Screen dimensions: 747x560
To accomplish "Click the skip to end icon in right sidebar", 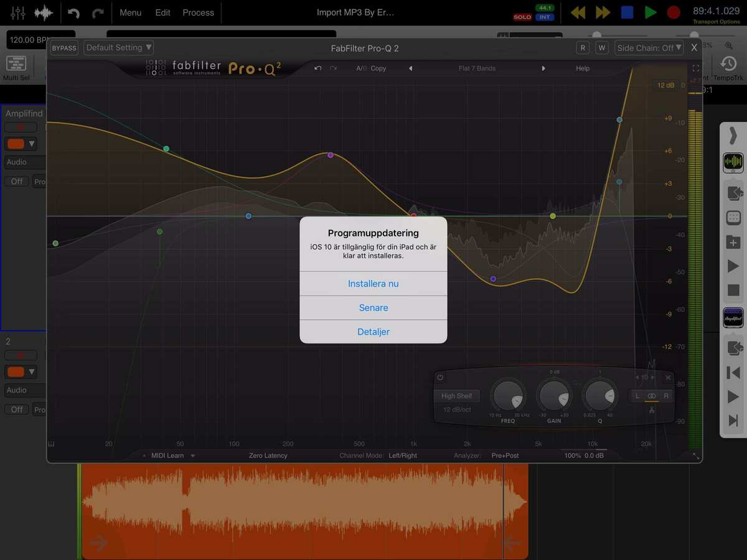I will coord(733,421).
